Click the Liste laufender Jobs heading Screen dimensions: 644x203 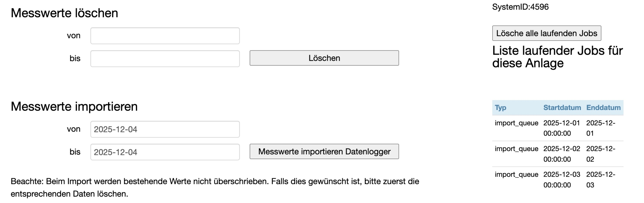557,57
